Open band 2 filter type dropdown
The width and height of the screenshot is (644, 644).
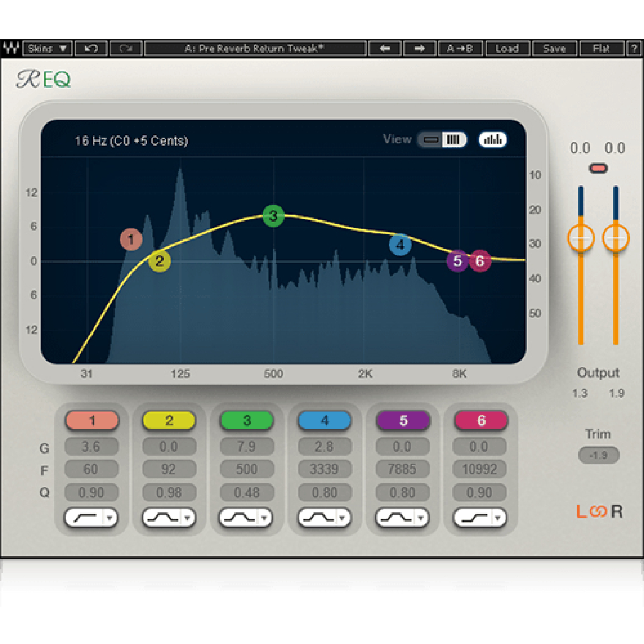(169, 518)
